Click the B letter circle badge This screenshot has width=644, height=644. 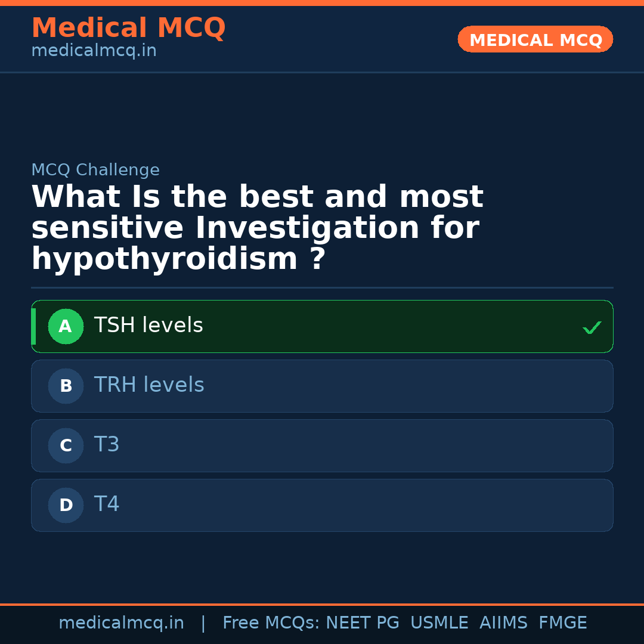(66, 386)
